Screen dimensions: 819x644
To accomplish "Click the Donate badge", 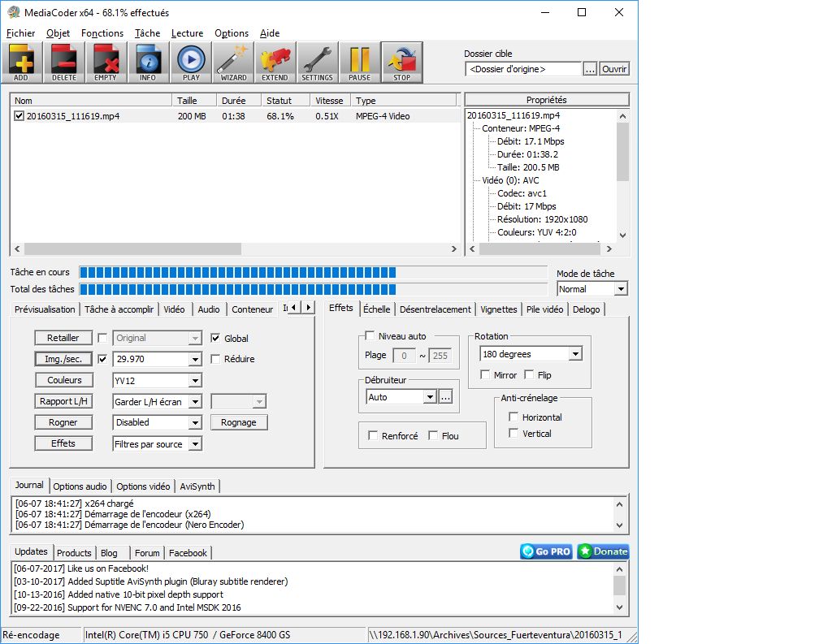I will pos(603,551).
